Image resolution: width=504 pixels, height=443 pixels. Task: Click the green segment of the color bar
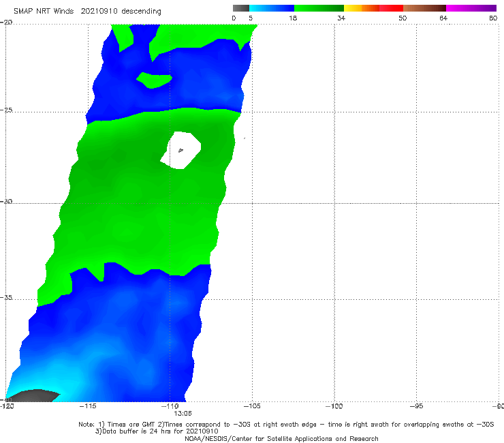[x=319, y=8]
